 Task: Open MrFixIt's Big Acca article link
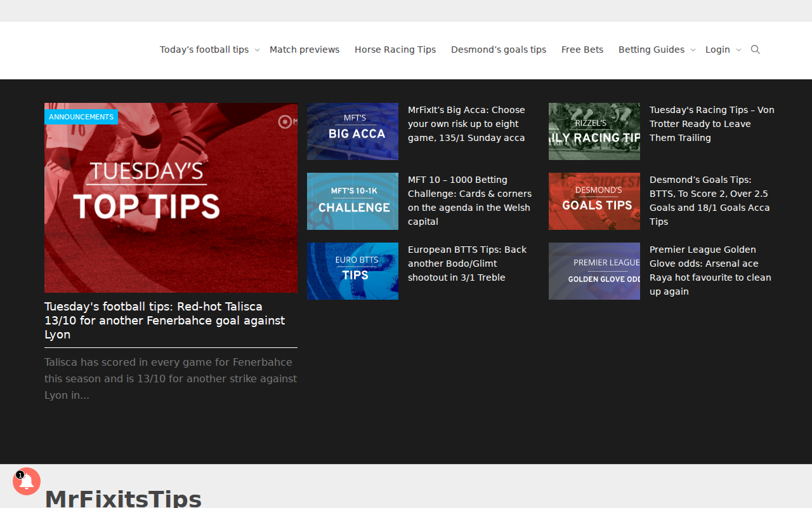(x=466, y=124)
